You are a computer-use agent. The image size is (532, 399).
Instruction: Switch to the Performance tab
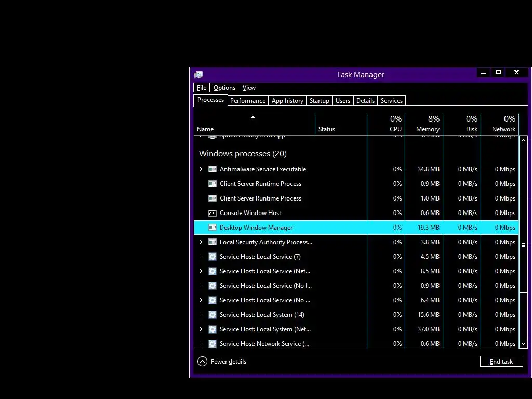pyautogui.click(x=248, y=101)
